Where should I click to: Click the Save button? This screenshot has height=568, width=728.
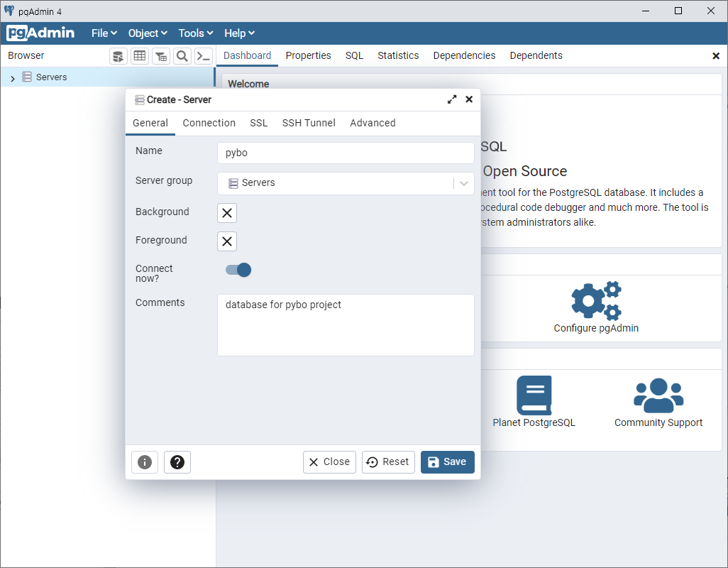coord(448,462)
